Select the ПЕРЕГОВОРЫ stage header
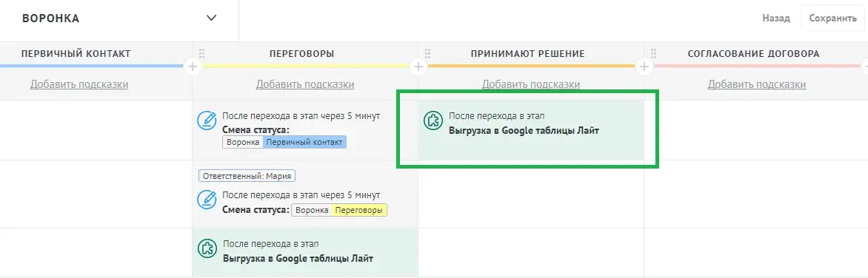The width and height of the screenshot is (868, 278). tap(301, 54)
